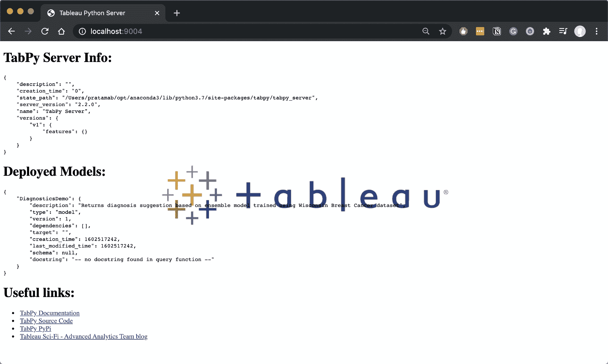This screenshot has width=608, height=364.
Task: Open the Chrome three-dot menu
Action: [x=597, y=31]
